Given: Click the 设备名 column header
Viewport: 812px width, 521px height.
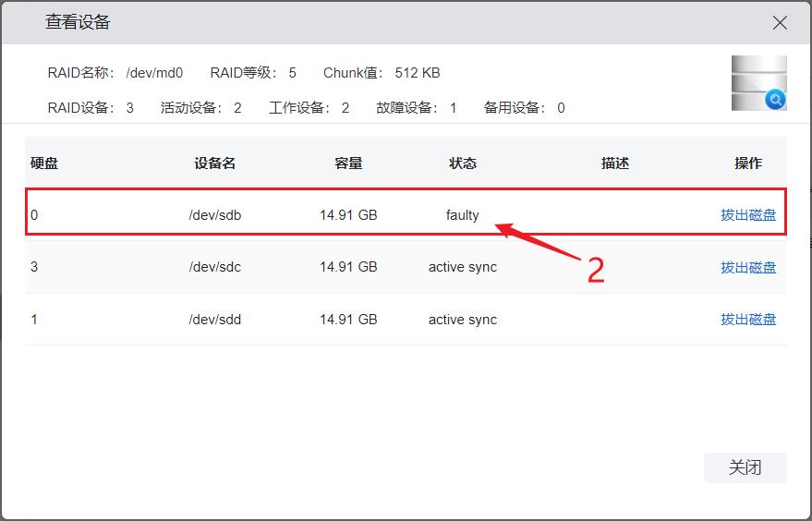Looking at the screenshot, I should 215,164.
